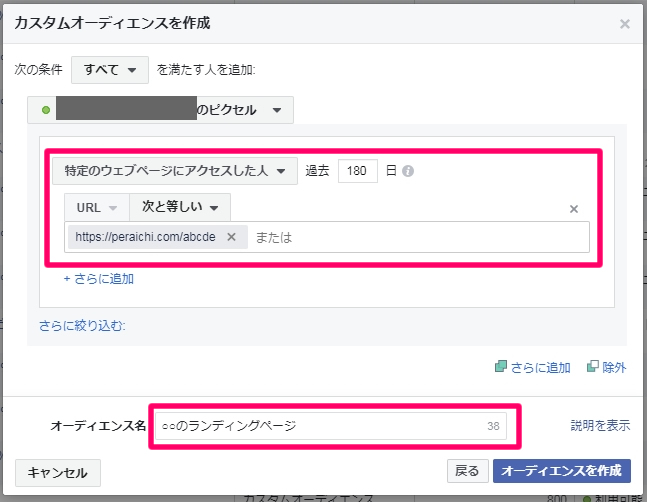The image size is (647, 502).
Task: Click the 説明を表示 link
Action: tap(600, 425)
